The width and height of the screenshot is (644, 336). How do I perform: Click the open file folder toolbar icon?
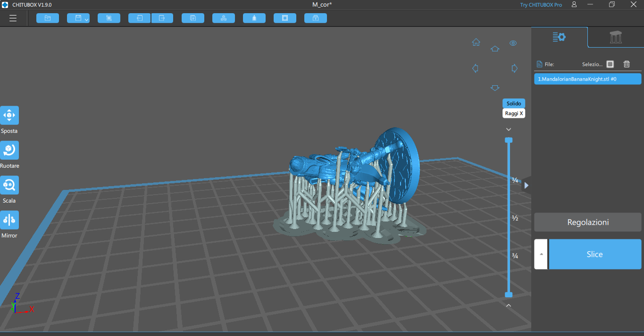[x=48, y=18]
